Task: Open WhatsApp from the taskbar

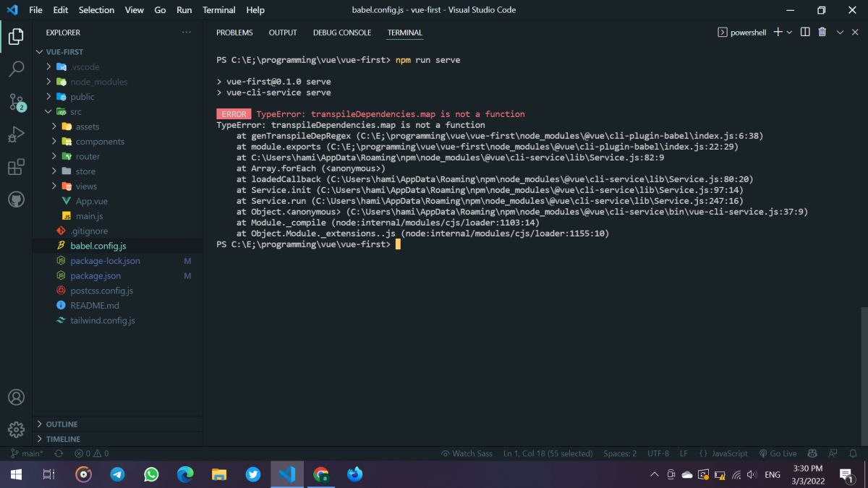Action: point(151,474)
